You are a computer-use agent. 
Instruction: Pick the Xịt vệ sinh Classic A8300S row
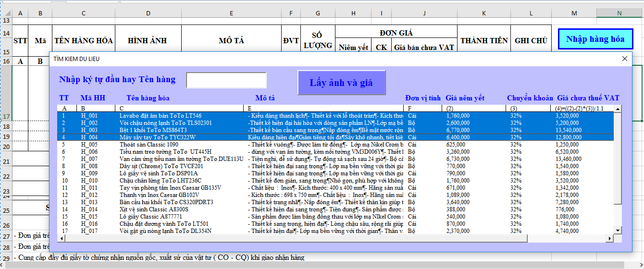(x=154, y=209)
